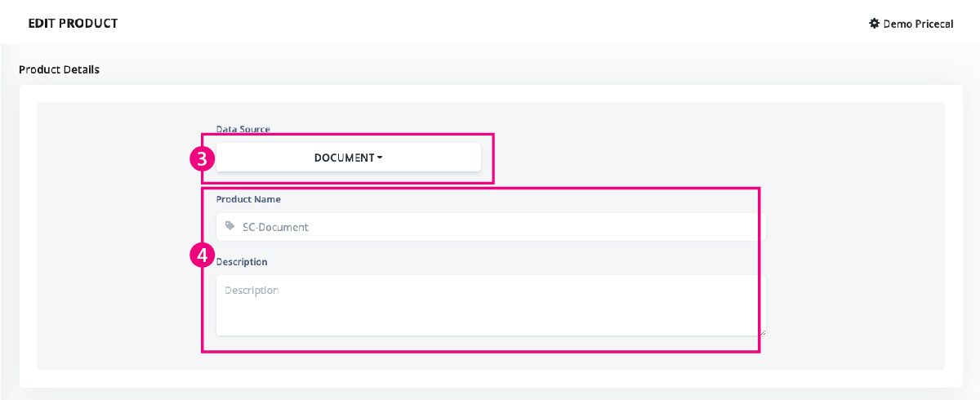Click the resize grip of Description box
Image resolution: width=980 pixels, height=400 pixels.
[x=763, y=331]
